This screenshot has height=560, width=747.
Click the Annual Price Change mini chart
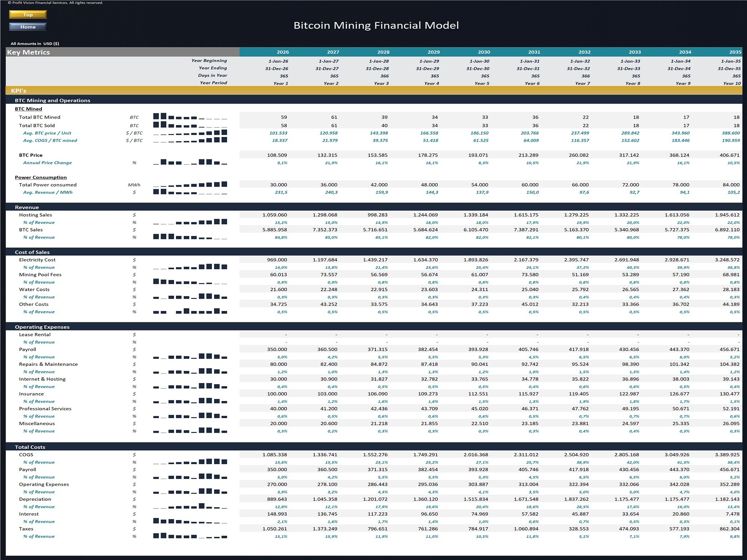[x=190, y=162]
